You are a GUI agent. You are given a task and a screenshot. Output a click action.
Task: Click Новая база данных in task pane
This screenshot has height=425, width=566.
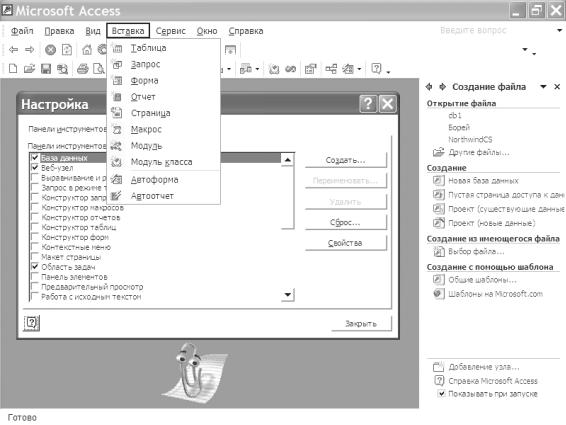point(483,181)
